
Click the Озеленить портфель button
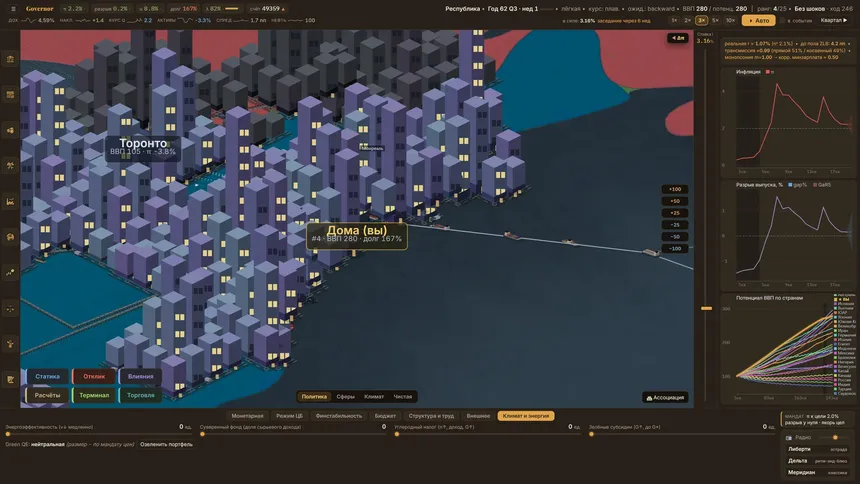(x=166, y=444)
